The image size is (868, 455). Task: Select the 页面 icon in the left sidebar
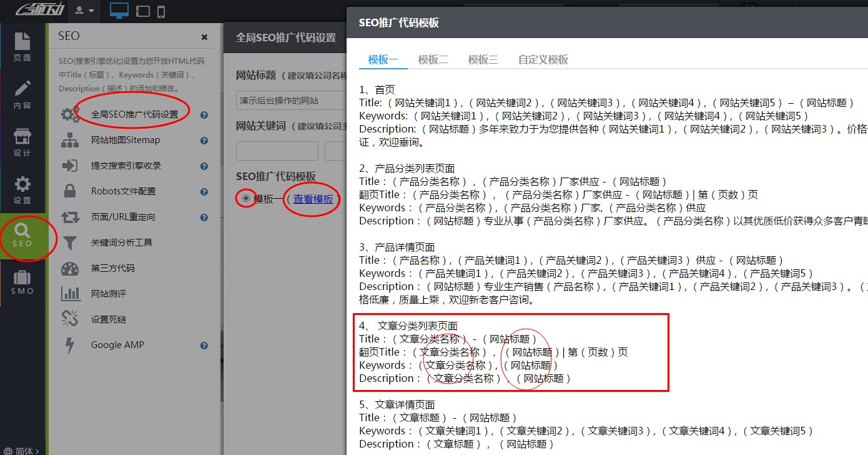click(x=22, y=45)
